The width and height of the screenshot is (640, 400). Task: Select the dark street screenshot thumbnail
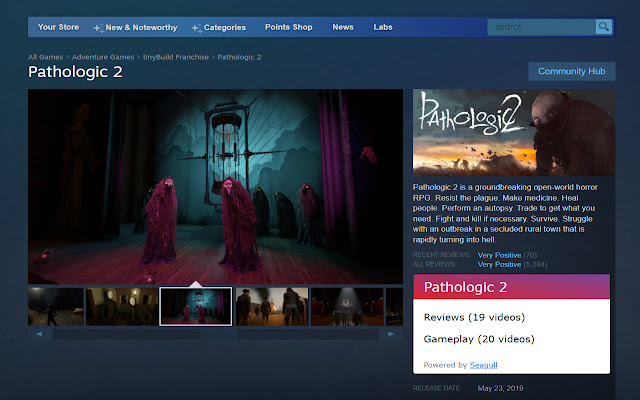(x=56, y=307)
